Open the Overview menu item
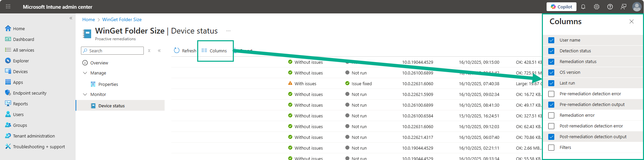This screenshot has width=644, height=160. 99,63
